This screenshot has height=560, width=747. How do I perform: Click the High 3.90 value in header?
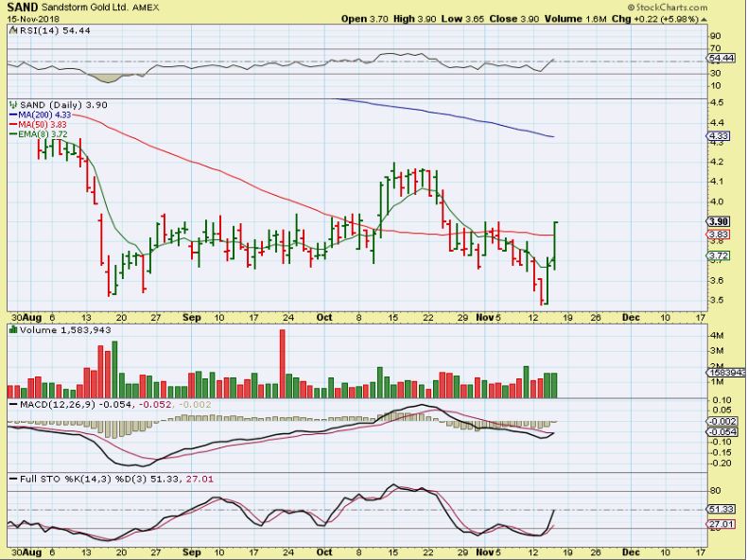(413, 19)
